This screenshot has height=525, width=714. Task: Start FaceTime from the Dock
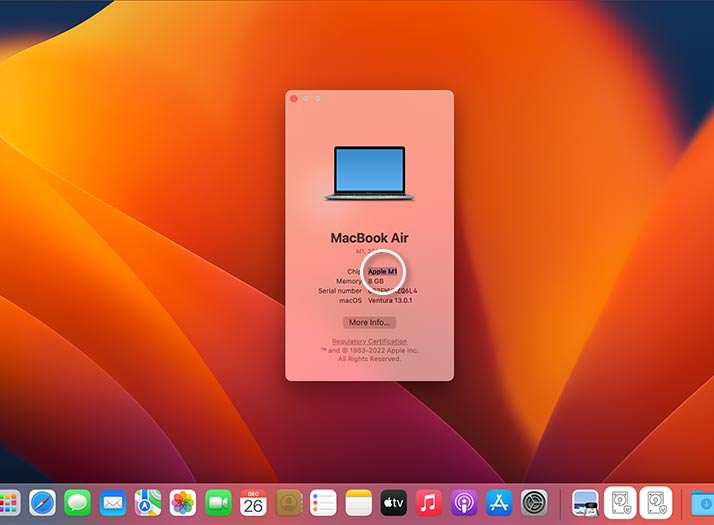[x=218, y=503]
